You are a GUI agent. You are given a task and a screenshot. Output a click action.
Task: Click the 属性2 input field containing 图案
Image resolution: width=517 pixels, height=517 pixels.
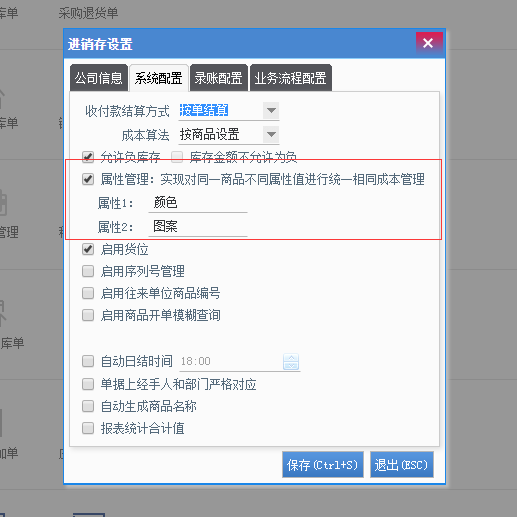tap(198, 227)
